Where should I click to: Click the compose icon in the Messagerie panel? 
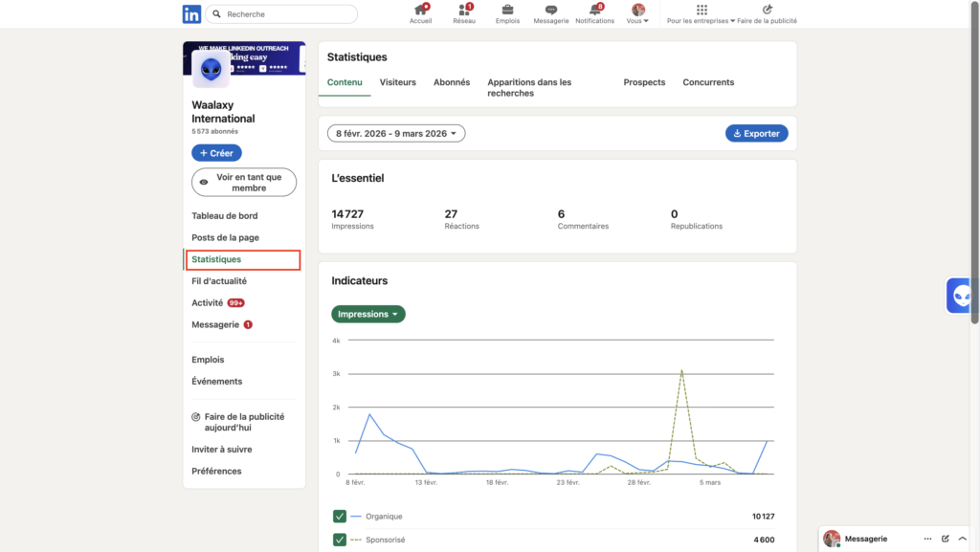pos(946,539)
